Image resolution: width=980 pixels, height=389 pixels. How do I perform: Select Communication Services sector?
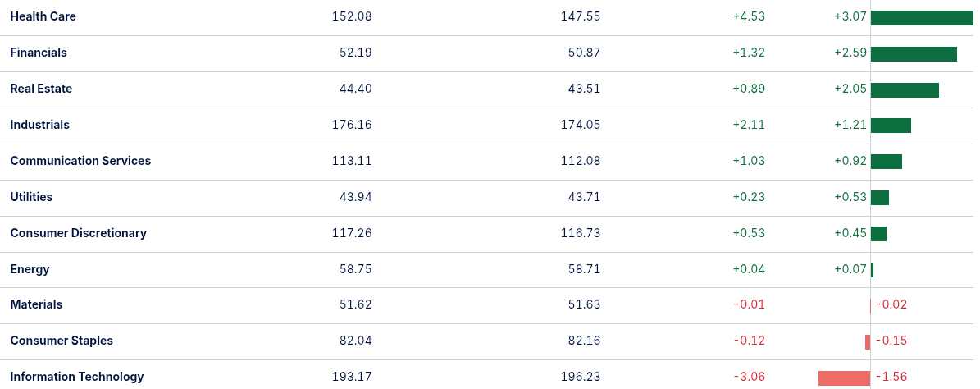coord(80,161)
